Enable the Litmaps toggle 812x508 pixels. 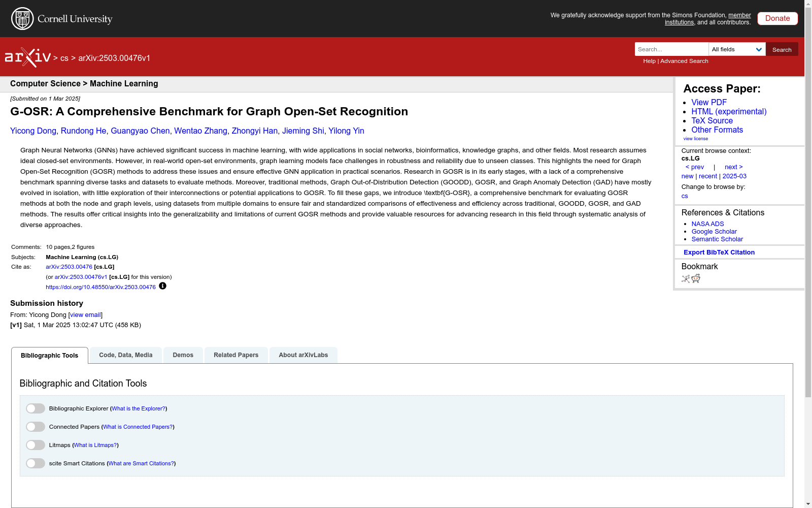pyautogui.click(x=35, y=444)
